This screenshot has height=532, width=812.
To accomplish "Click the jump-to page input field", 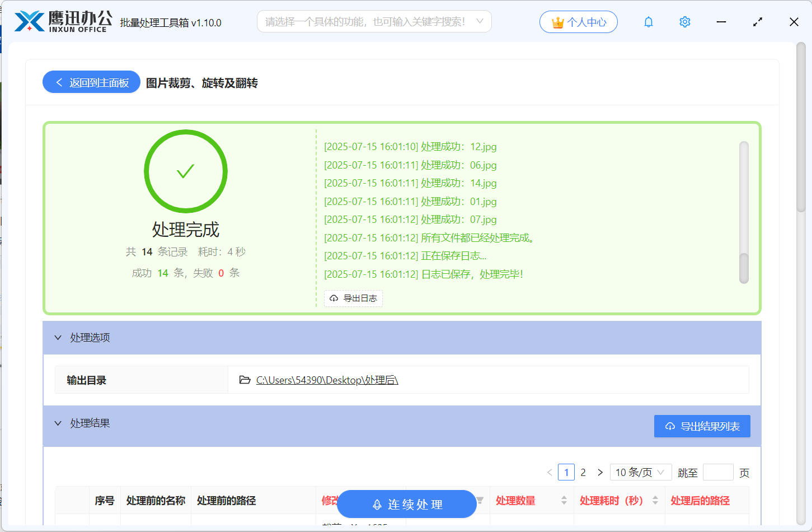I will coord(718,472).
